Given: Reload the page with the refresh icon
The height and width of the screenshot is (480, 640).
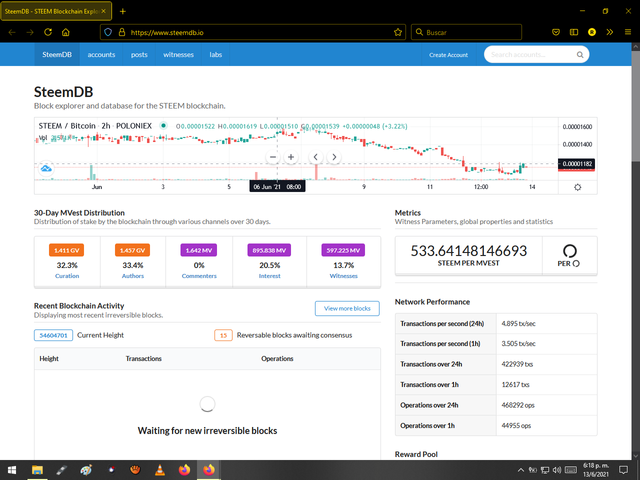Looking at the screenshot, I should pyautogui.click(x=48, y=32).
